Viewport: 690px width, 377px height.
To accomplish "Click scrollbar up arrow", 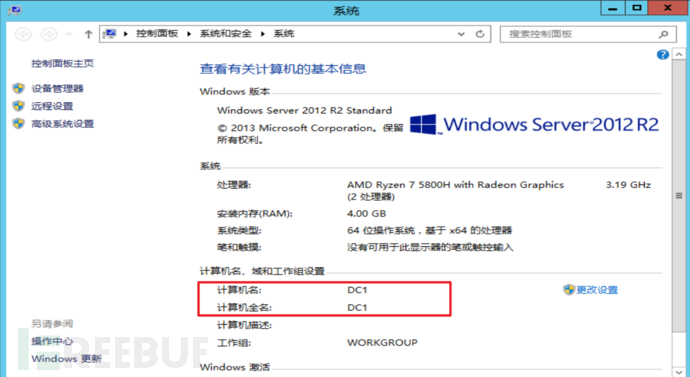I will pos(679,55).
